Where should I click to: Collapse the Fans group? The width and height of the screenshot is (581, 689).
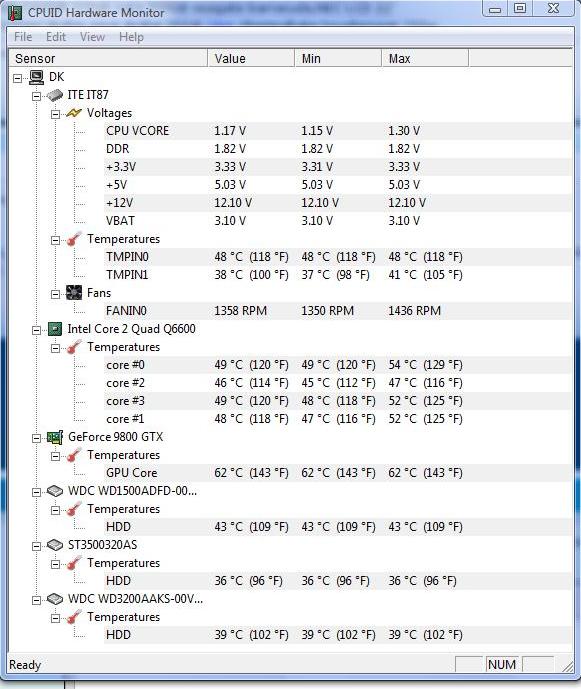pyautogui.click(x=55, y=294)
